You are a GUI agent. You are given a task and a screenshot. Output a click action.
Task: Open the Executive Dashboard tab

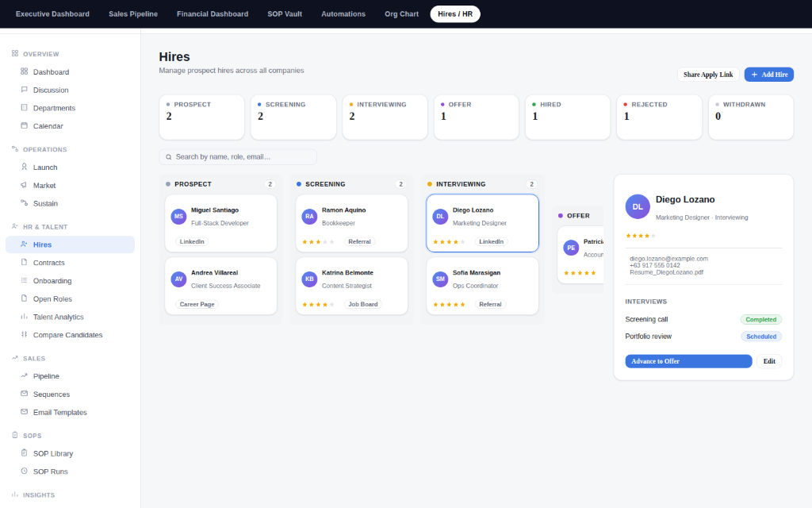(52, 14)
